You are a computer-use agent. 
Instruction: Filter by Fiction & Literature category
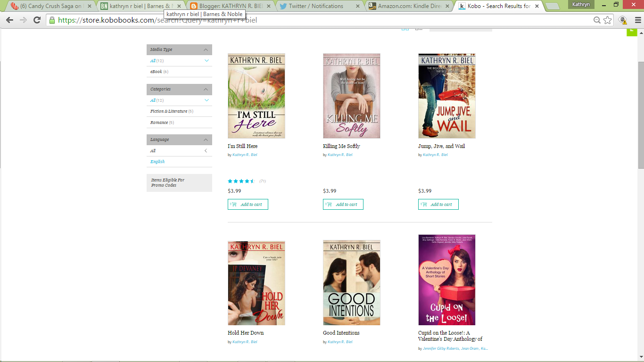click(x=172, y=111)
